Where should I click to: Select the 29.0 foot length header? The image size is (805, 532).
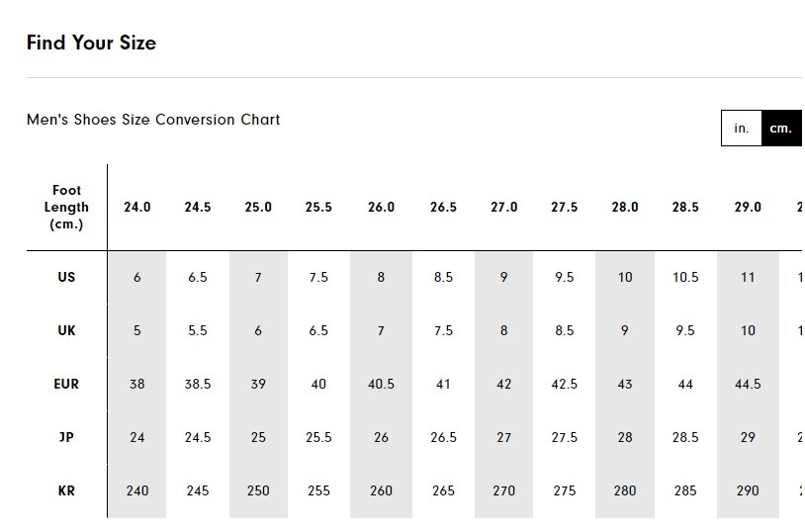(748, 207)
